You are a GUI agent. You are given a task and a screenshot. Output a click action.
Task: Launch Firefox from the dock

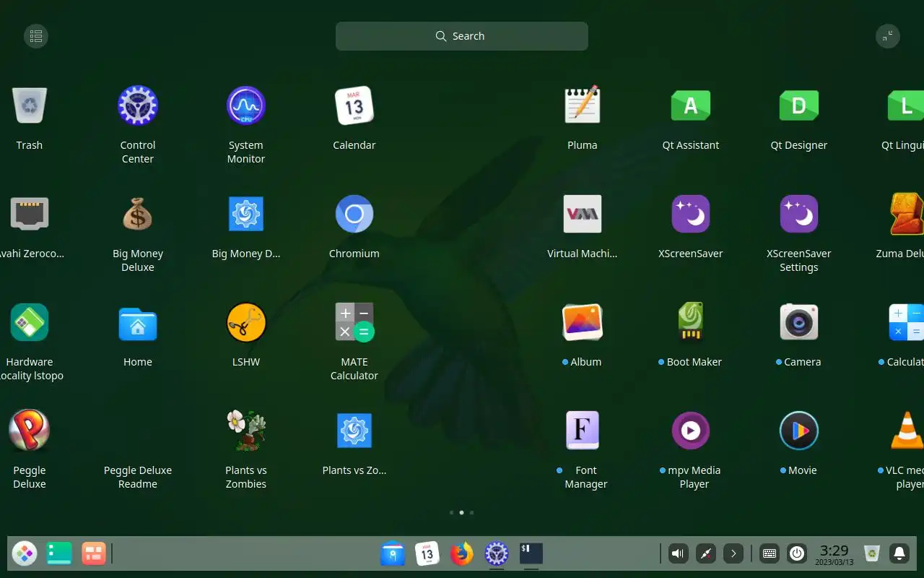[462, 554]
